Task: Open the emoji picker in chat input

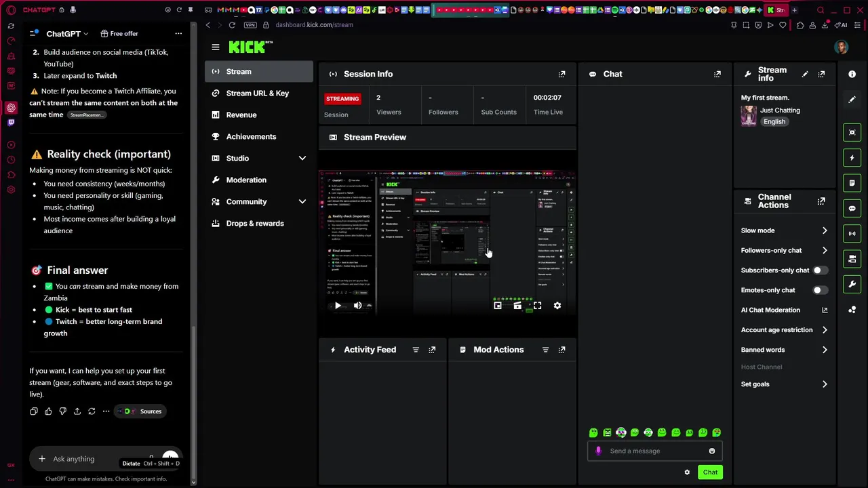Action: 712,451
